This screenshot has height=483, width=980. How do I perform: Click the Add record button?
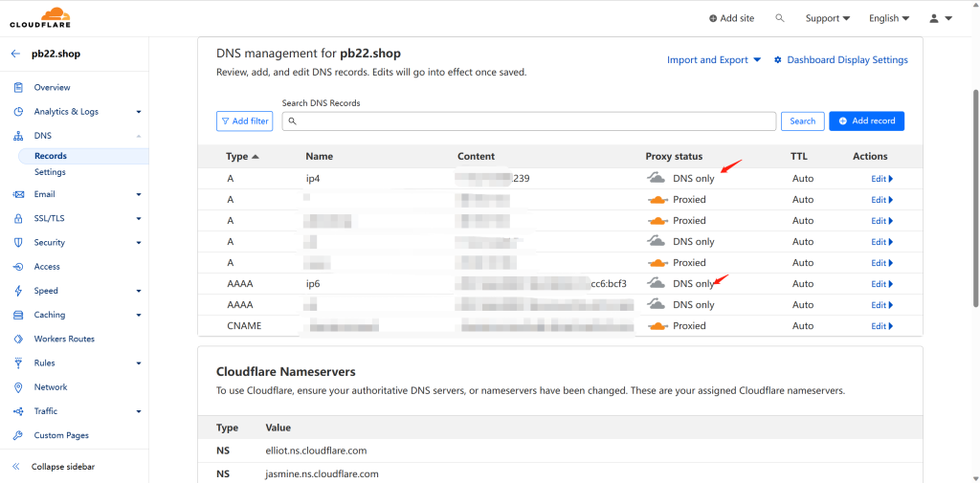coord(866,121)
